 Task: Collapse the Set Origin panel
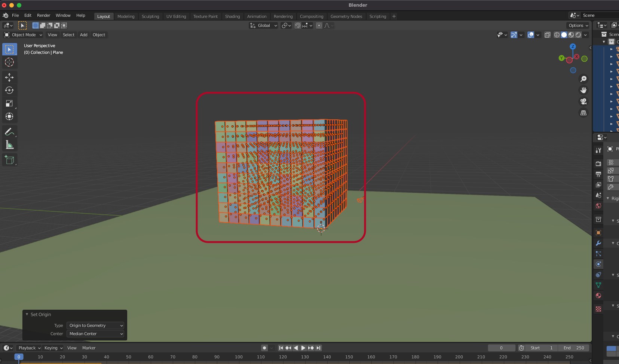click(x=27, y=315)
